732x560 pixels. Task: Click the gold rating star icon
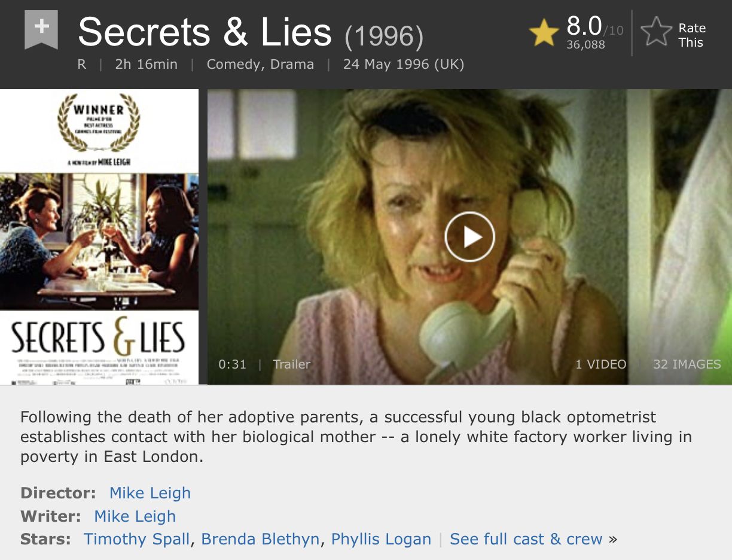(544, 32)
